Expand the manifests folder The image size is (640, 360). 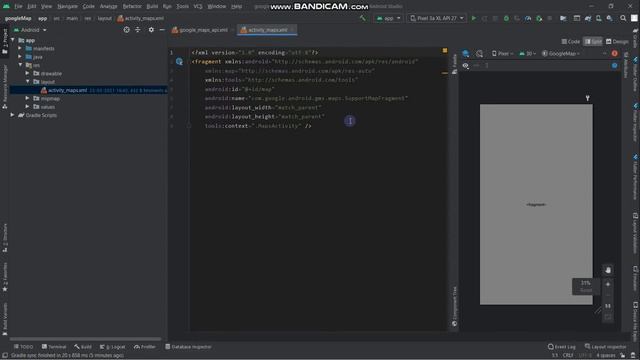pos(20,48)
